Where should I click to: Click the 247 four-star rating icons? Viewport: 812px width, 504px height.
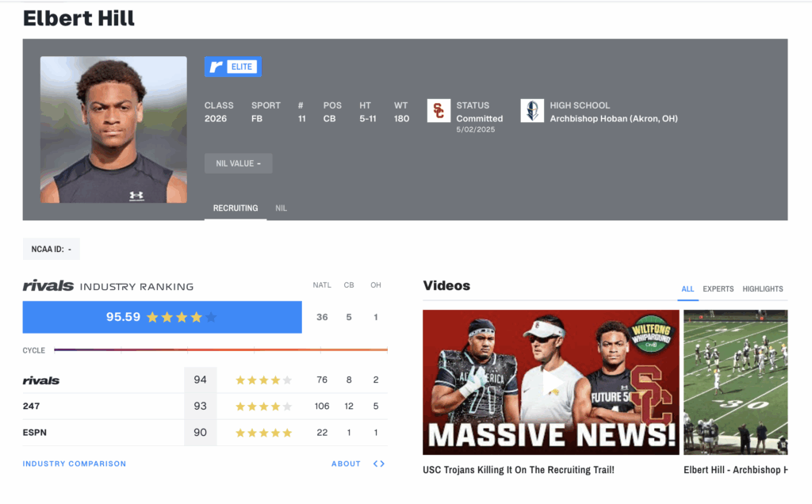(263, 407)
